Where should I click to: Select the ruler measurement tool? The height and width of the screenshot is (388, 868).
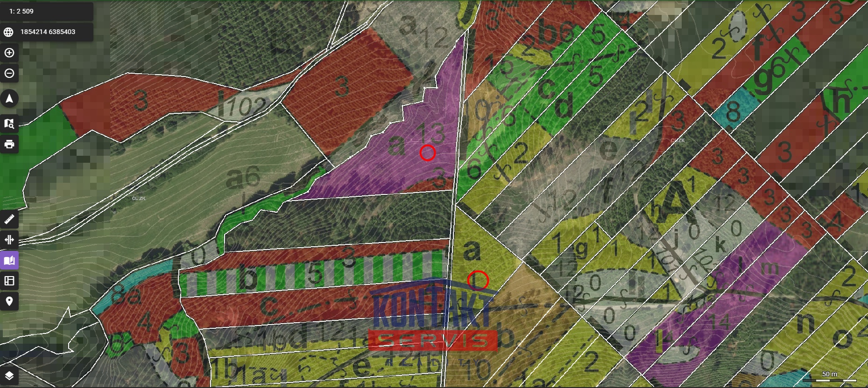9,219
